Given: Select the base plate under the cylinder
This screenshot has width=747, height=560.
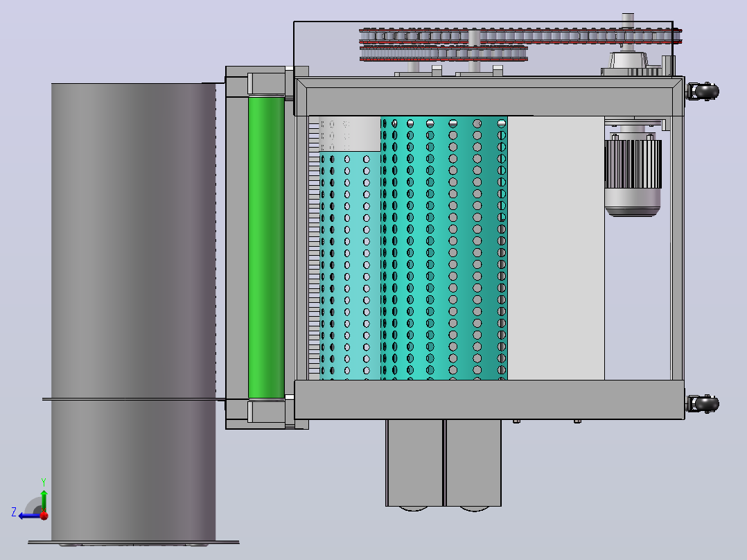Looking at the screenshot, I should (x=133, y=543).
